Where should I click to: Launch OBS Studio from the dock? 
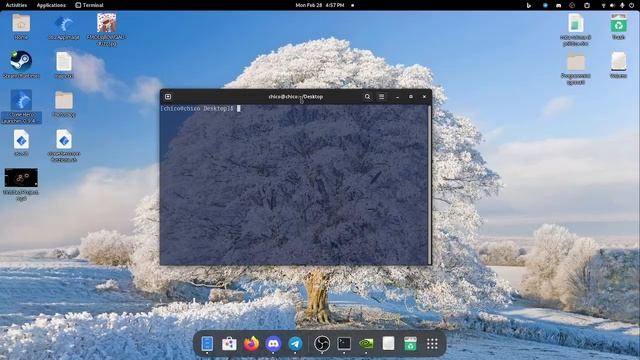click(x=322, y=344)
